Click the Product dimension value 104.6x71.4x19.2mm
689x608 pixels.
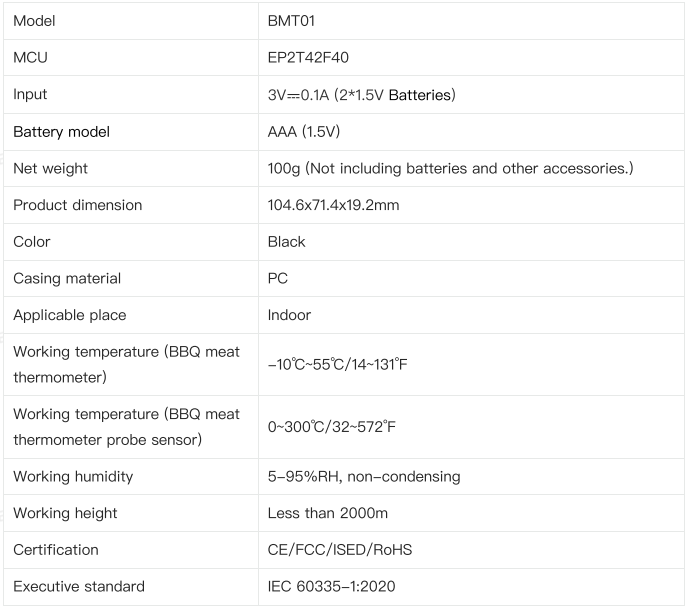(x=334, y=205)
